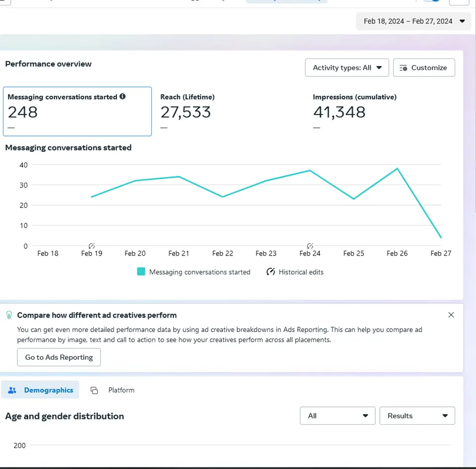Image resolution: width=476 pixels, height=469 pixels.
Task: Toggle the blue switch at top right
Action: [x=431, y=0]
